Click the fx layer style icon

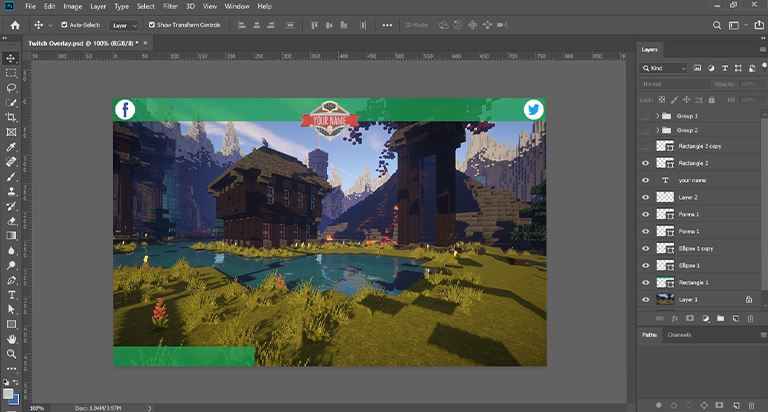[674, 319]
